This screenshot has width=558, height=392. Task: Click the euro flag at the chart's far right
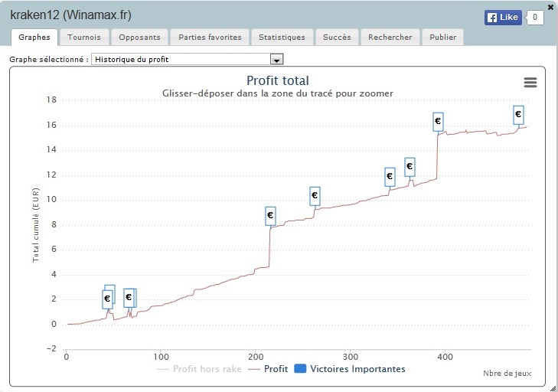point(518,115)
